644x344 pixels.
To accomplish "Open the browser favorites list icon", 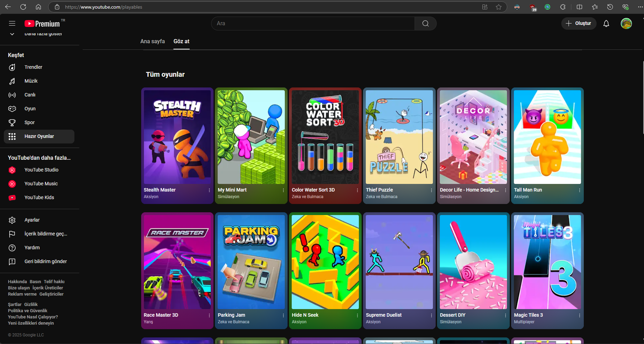I will [595, 7].
